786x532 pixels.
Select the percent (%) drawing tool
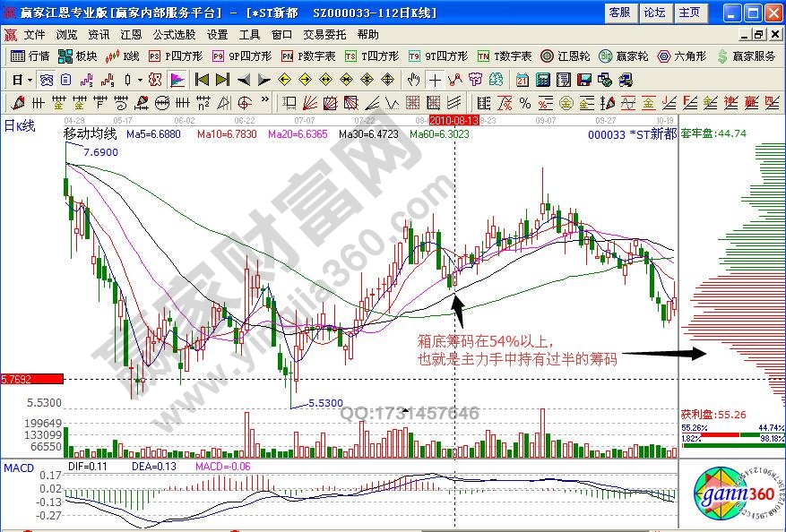pyautogui.click(x=524, y=102)
